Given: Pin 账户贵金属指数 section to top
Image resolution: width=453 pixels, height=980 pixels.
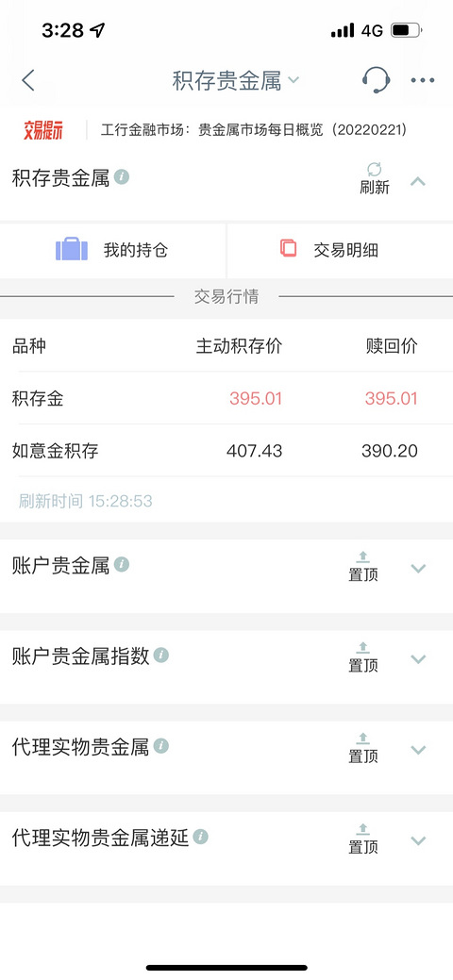Looking at the screenshot, I should 363,657.
